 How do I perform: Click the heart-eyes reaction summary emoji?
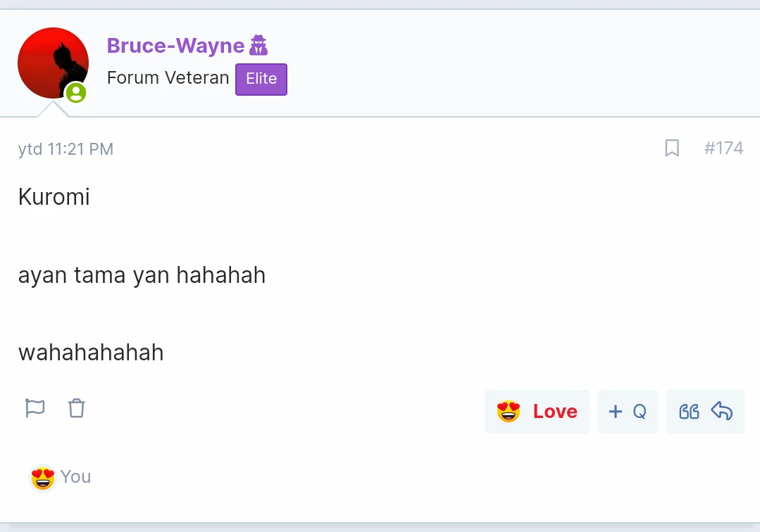tap(43, 478)
